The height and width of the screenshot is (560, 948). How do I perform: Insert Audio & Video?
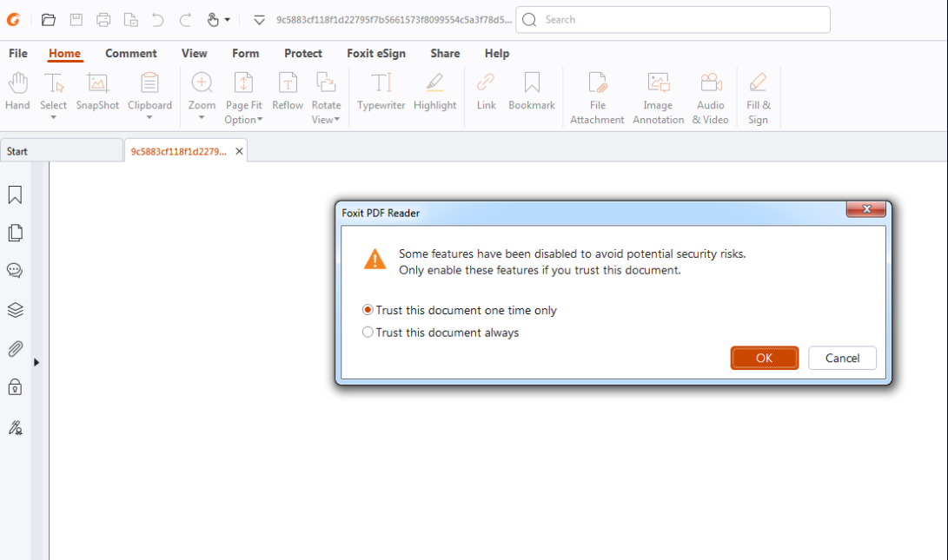(x=711, y=98)
